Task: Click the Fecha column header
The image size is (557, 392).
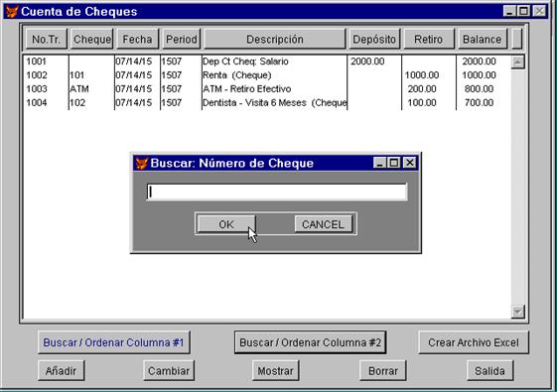Action: coord(137,39)
